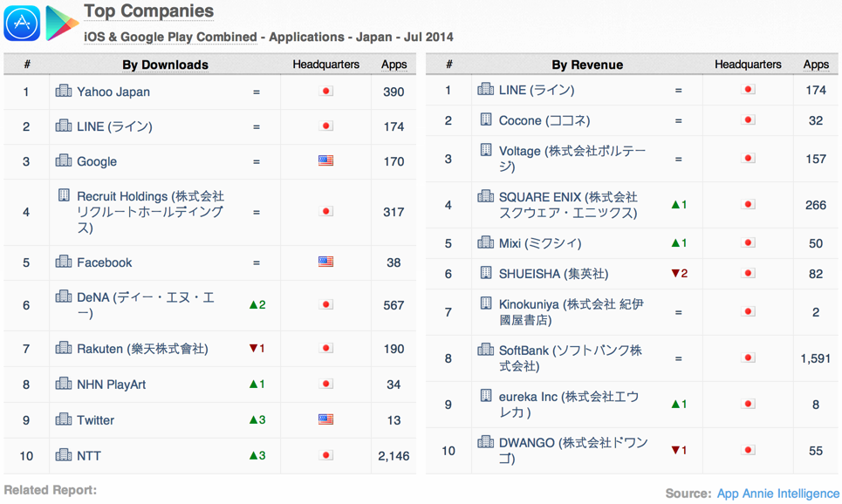Screen dimensions: 842x504
Task: Click the building icon beside Cocone
Action: click(x=486, y=119)
